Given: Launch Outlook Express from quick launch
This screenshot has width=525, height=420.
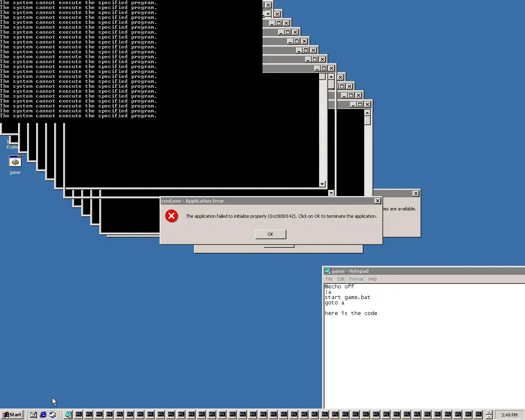Looking at the screenshot, I should click(x=53, y=415).
